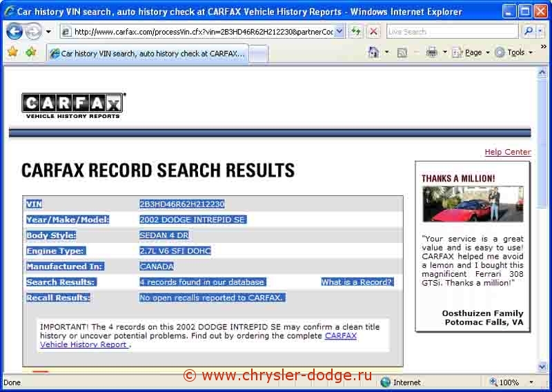Click the scroll down arrow on page scrollbar
Viewport: 552px width, 392px height.
(x=542, y=366)
